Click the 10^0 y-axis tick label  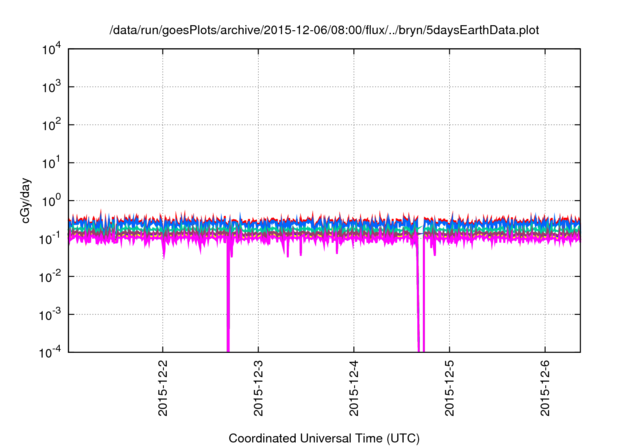pos(51,201)
